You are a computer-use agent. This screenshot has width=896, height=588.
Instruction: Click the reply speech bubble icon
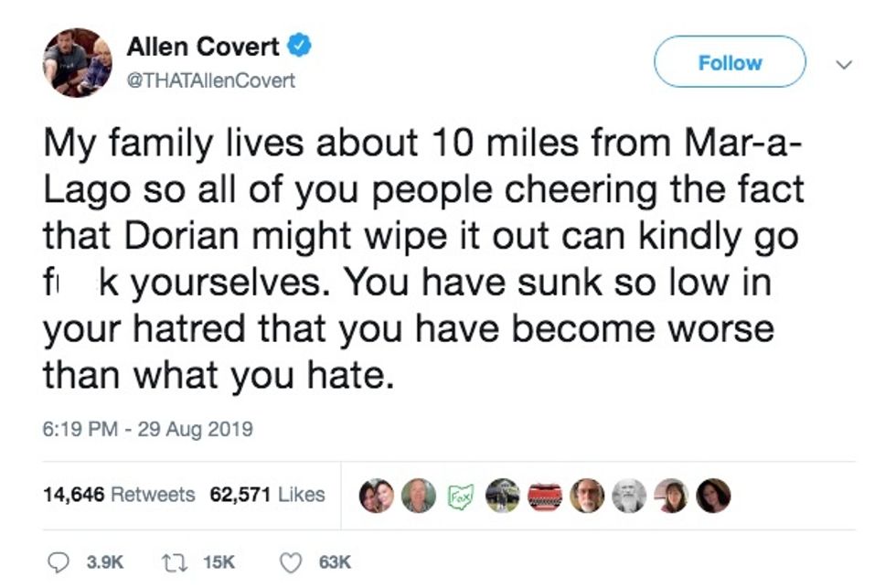(57, 561)
